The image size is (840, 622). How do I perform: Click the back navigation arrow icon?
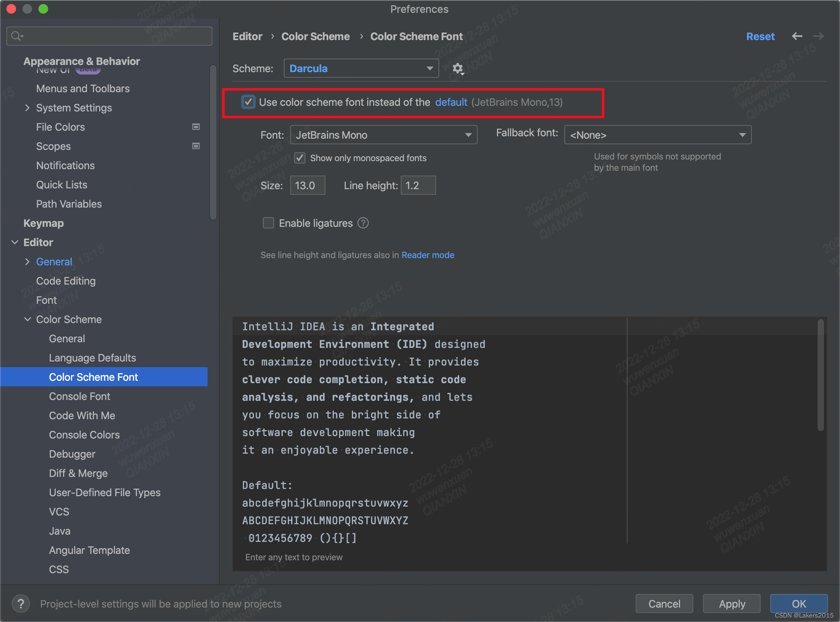(798, 36)
